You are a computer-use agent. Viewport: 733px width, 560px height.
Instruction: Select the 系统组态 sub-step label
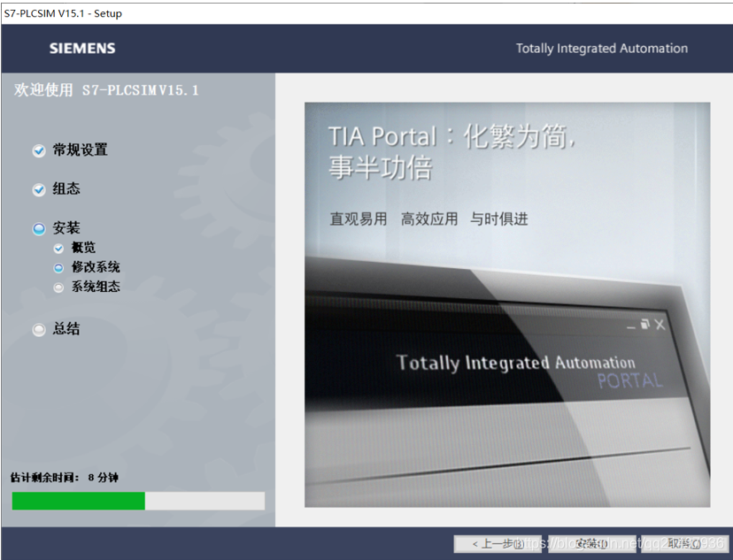96,287
